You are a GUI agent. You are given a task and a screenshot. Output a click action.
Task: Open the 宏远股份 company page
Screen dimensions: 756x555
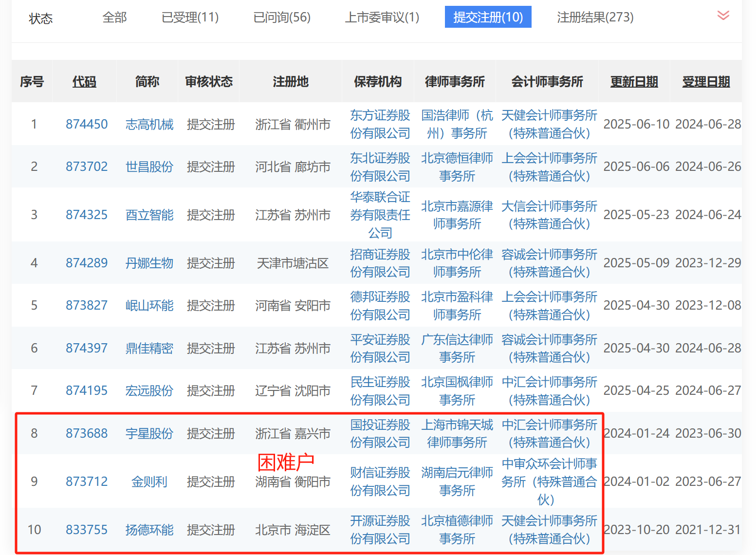149,390
